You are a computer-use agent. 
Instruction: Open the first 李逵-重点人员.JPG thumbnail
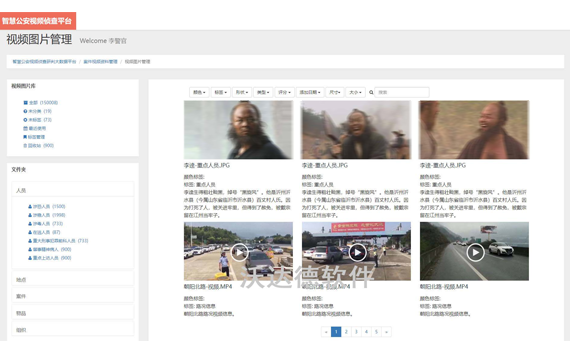point(238,130)
